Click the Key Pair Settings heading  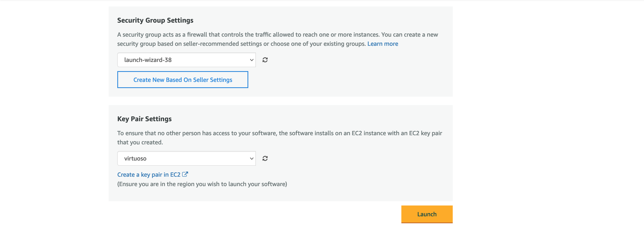pos(144,119)
